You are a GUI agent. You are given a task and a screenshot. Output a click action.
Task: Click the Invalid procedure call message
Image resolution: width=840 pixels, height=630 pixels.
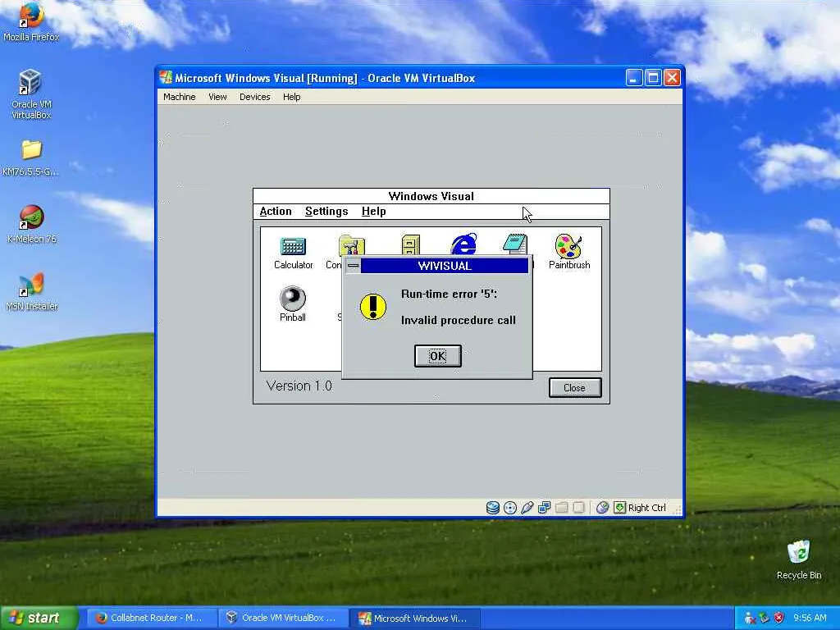pos(458,321)
